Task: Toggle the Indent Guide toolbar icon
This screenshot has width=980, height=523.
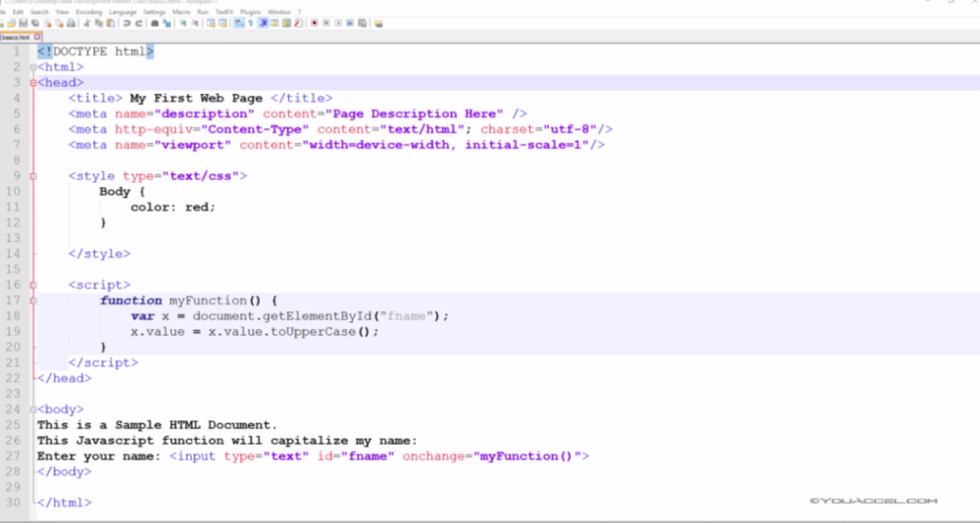Action: 263,24
